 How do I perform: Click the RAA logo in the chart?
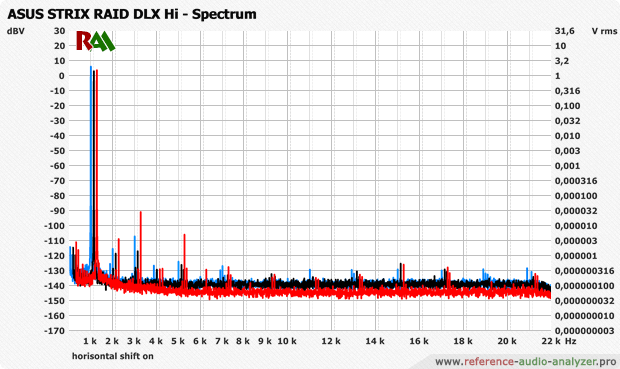[x=95, y=42]
